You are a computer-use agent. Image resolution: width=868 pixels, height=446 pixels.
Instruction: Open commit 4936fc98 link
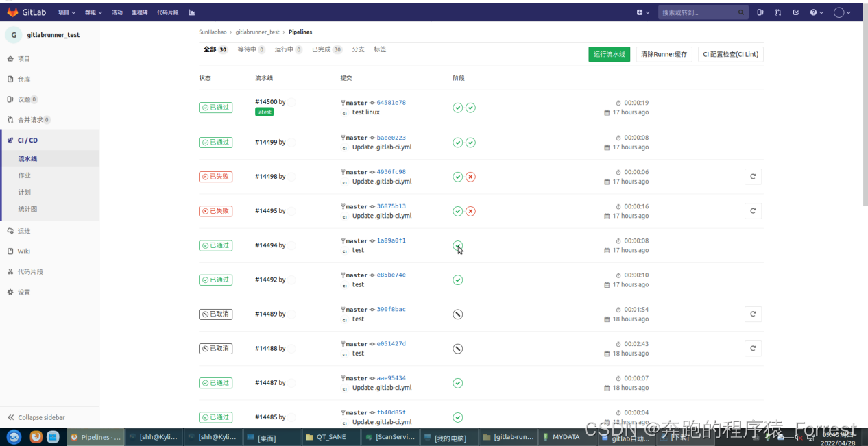tap(391, 172)
